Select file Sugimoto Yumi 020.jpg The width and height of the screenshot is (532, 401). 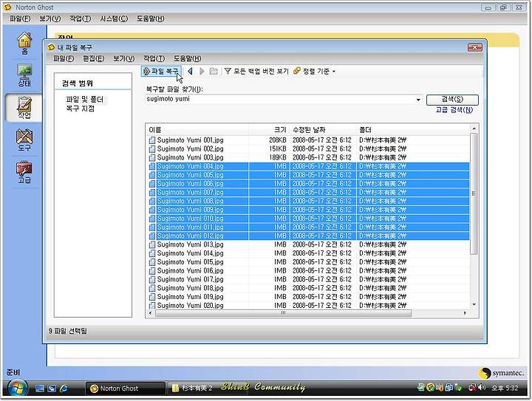click(190, 306)
